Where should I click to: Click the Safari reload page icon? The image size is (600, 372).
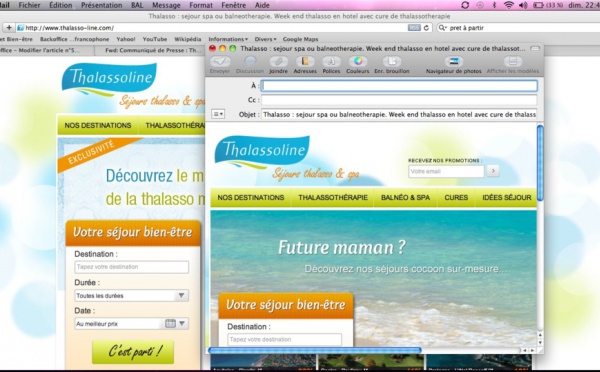[x=426, y=28]
